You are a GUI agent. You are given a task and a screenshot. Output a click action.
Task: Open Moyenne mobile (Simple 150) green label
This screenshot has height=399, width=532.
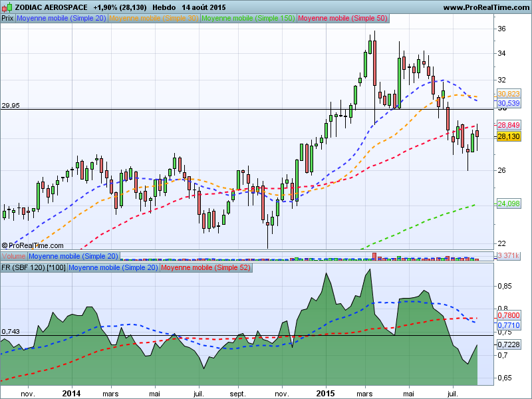[248, 19]
